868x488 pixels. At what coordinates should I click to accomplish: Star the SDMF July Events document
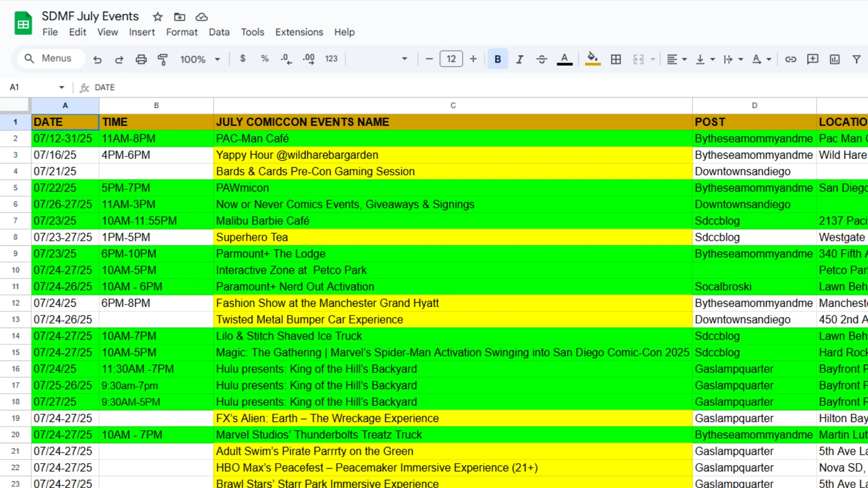point(157,17)
